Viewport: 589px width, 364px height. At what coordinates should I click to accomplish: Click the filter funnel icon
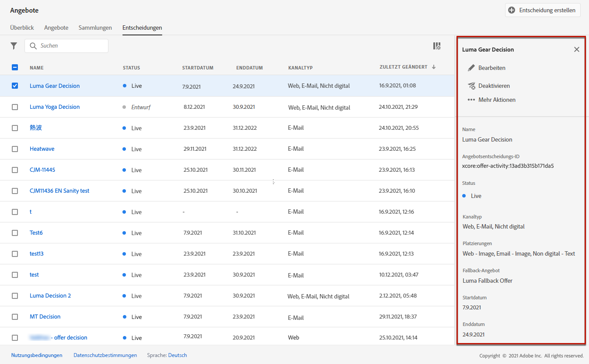(14, 46)
